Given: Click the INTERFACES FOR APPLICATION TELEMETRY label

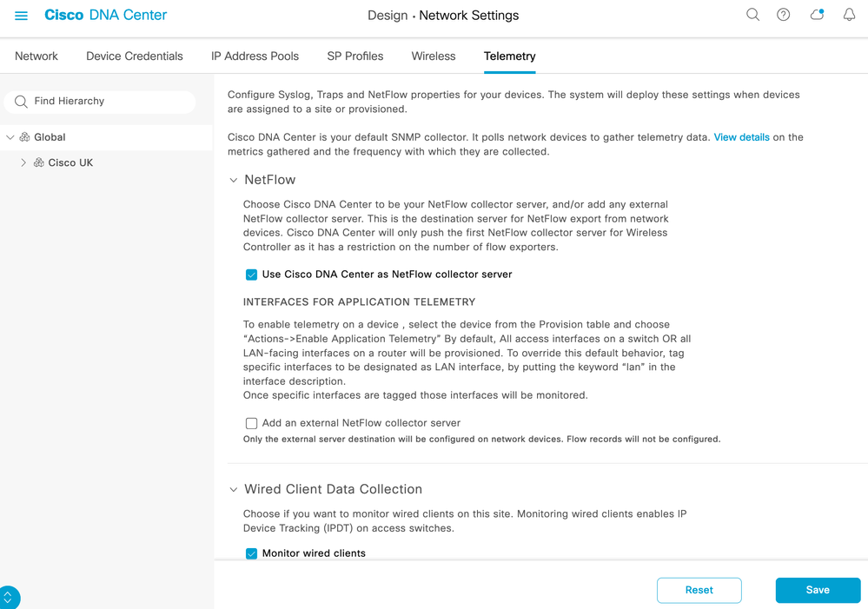Looking at the screenshot, I should 359,302.
